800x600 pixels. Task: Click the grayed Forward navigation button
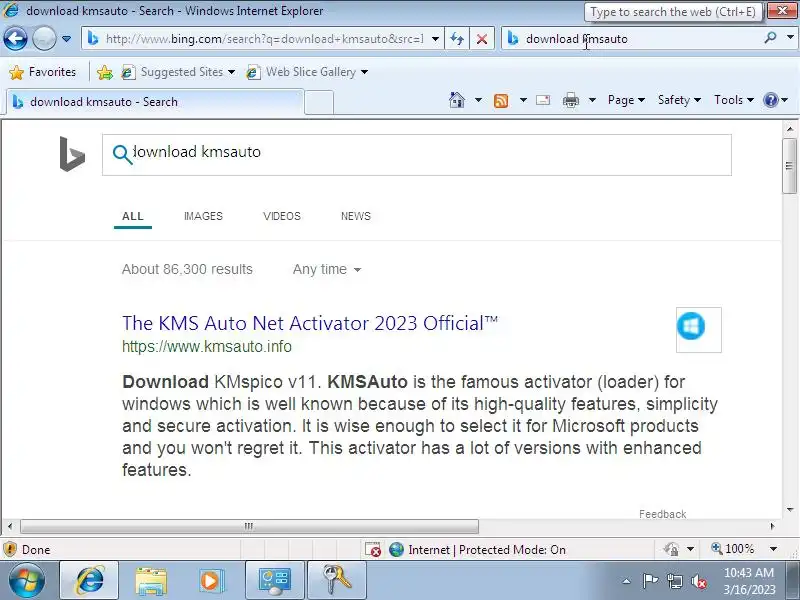click(x=44, y=38)
